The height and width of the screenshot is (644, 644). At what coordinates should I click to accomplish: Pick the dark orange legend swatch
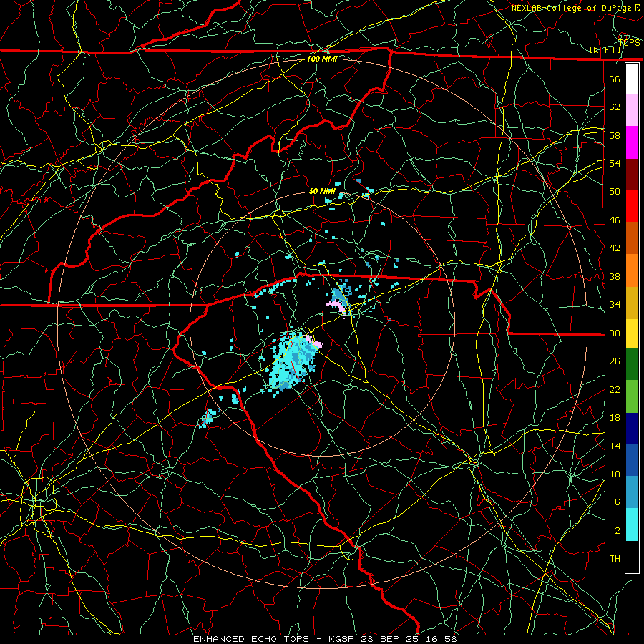tap(632, 238)
